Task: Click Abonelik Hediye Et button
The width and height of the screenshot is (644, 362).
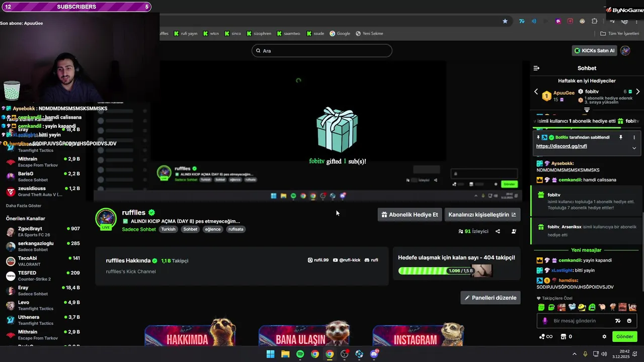Action: [x=410, y=215]
